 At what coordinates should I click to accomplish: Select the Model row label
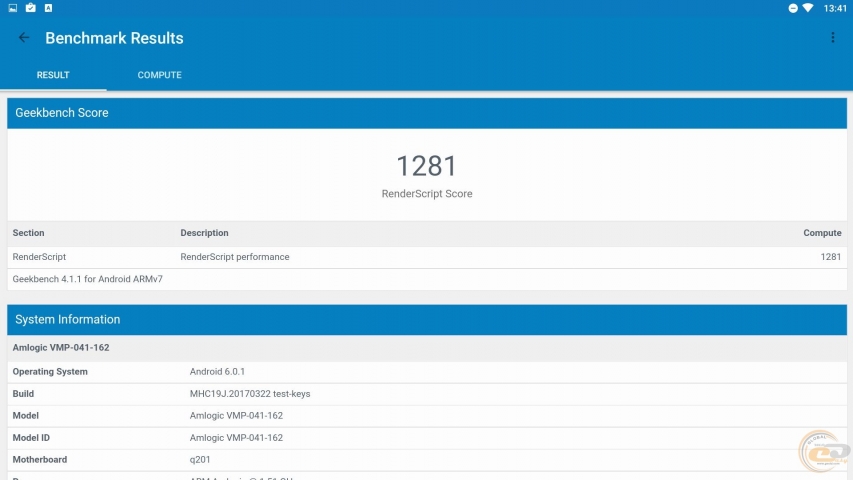26,416
